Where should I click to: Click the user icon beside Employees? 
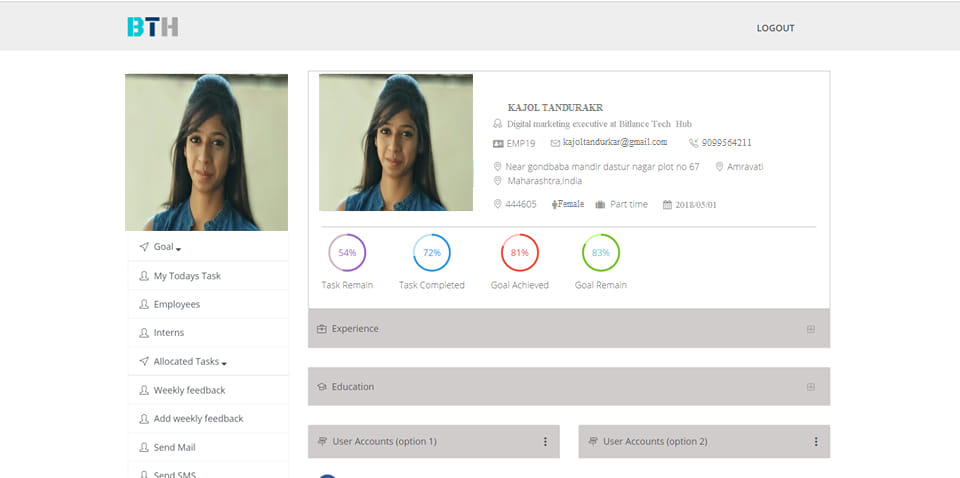pyautogui.click(x=144, y=304)
